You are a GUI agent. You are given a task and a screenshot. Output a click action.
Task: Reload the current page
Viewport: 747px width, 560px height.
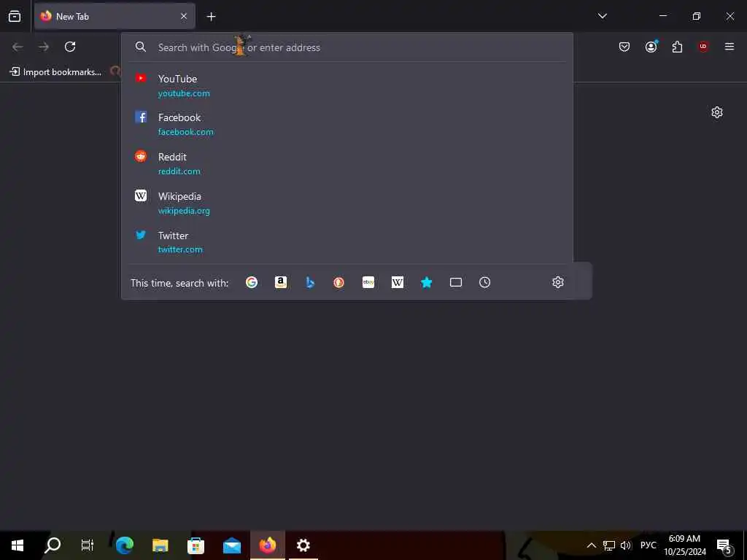(x=70, y=47)
